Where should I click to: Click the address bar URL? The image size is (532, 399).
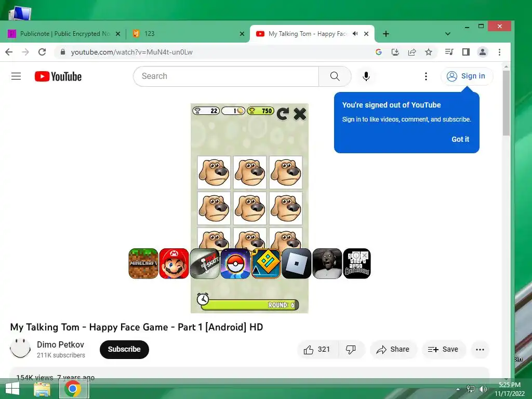(x=131, y=52)
